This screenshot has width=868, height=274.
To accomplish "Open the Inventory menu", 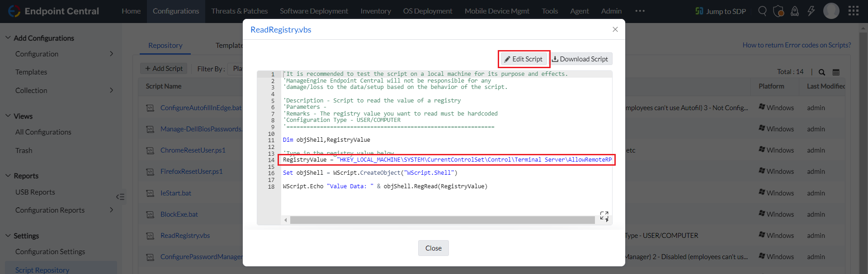I will click(376, 11).
